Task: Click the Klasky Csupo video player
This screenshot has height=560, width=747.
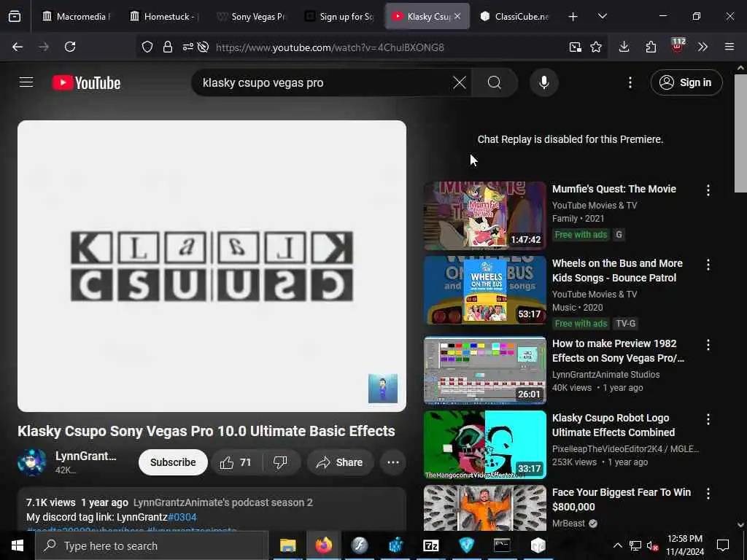Action: pos(212,265)
